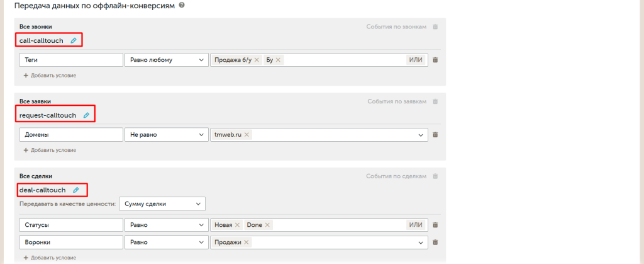Toggle the 'ИЛИ' switch in the statuses row
Viewport: 644px width, 264px height.
416,225
